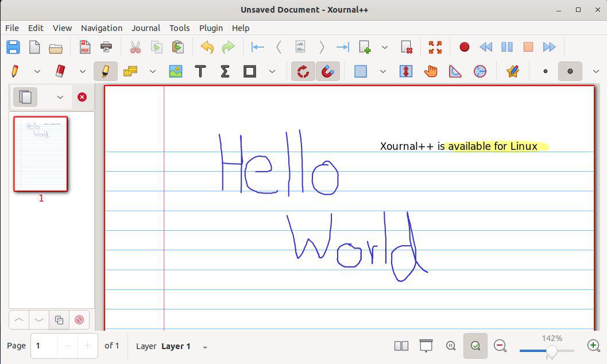Image resolution: width=607 pixels, height=364 pixels.
Task: Save the document with the floppy icon
Action: tap(13, 47)
